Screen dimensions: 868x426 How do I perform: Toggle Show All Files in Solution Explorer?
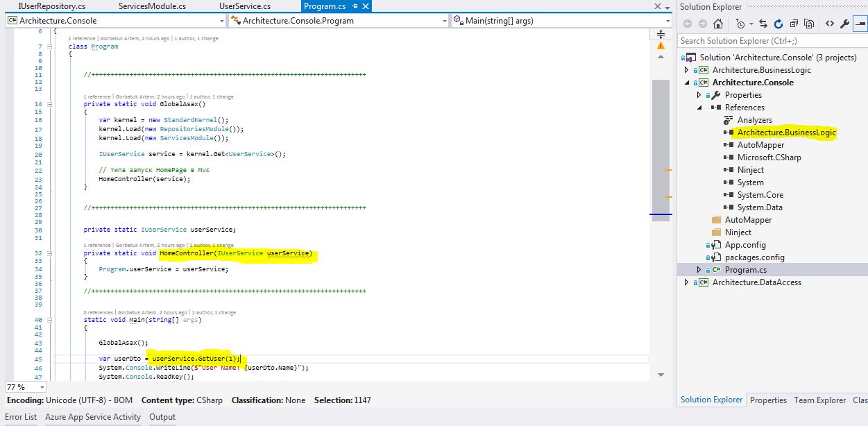click(x=809, y=24)
